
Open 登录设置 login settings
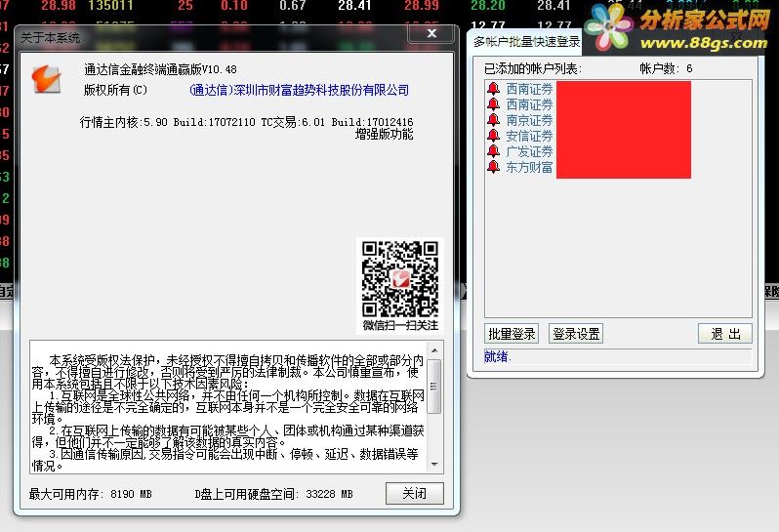click(x=576, y=334)
